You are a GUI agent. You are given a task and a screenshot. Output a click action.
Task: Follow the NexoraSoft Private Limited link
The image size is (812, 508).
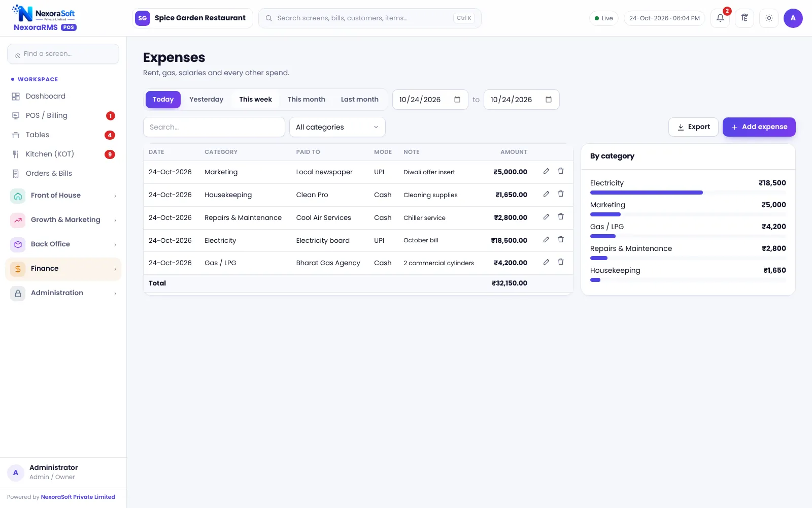click(x=78, y=497)
